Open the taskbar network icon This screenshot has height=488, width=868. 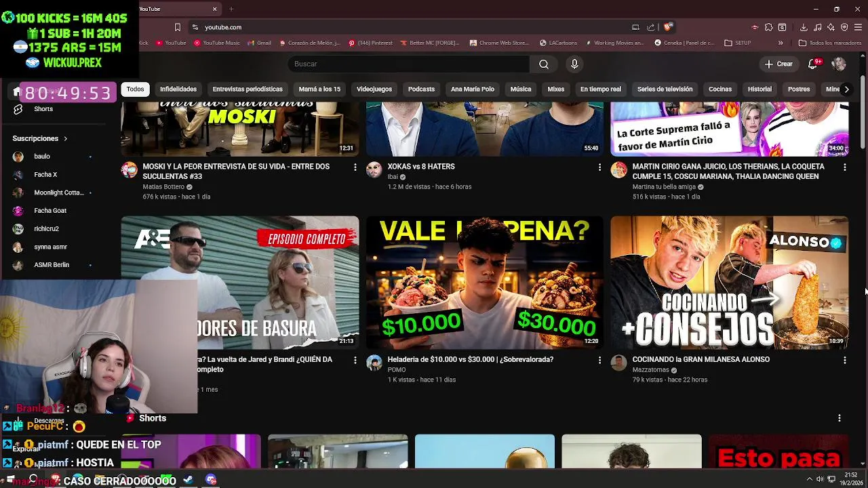point(831,480)
